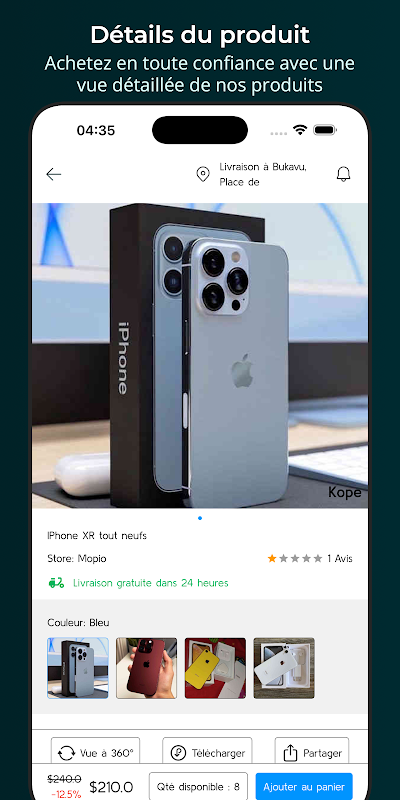Tap the Qté disponible : 8 box
400x800 pixels.
pos(198,787)
